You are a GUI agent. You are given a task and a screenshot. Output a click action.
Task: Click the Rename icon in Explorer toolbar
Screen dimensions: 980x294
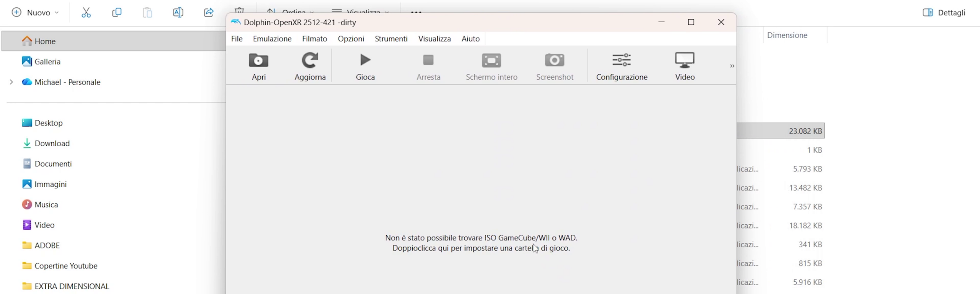(178, 13)
